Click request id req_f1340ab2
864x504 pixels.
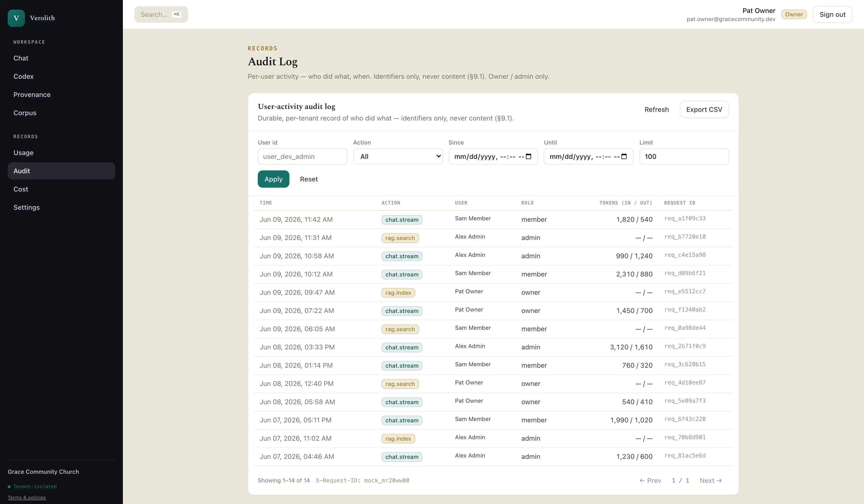(685, 309)
